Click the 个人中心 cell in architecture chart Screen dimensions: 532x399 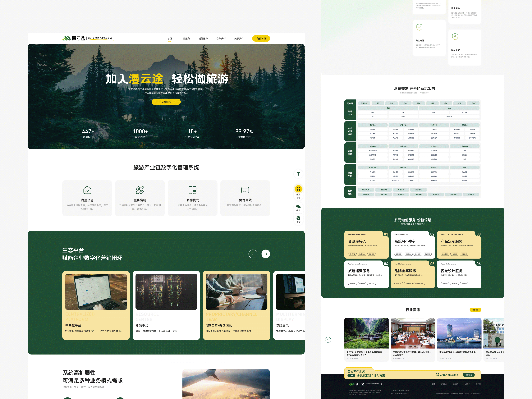(x=473, y=103)
